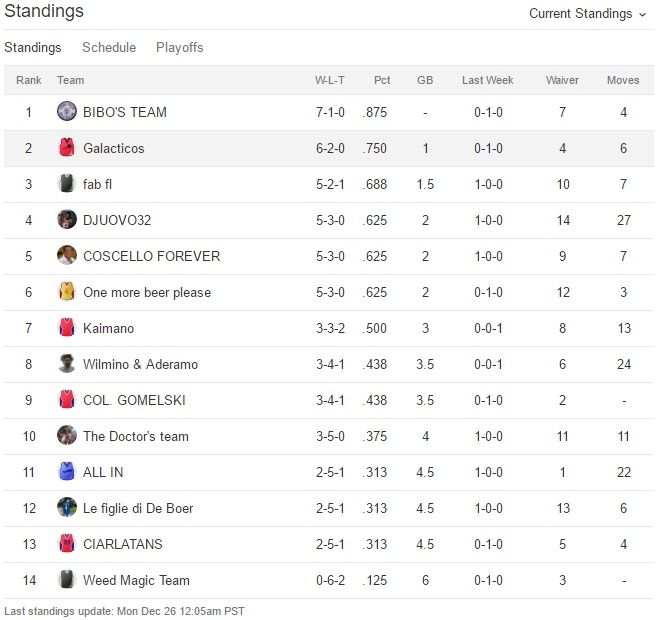Open The Doctor's team link

pos(136,436)
